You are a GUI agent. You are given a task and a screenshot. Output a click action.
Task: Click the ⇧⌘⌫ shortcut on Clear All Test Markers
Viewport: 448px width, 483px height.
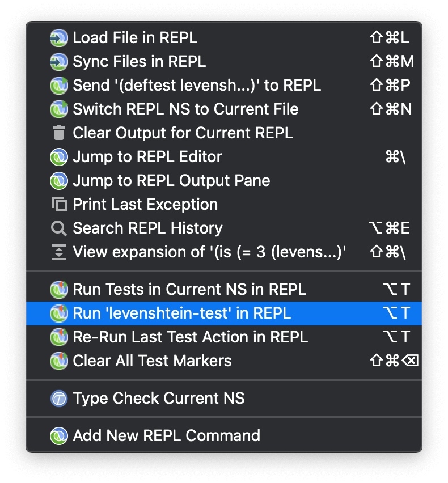[x=394, y=361]
